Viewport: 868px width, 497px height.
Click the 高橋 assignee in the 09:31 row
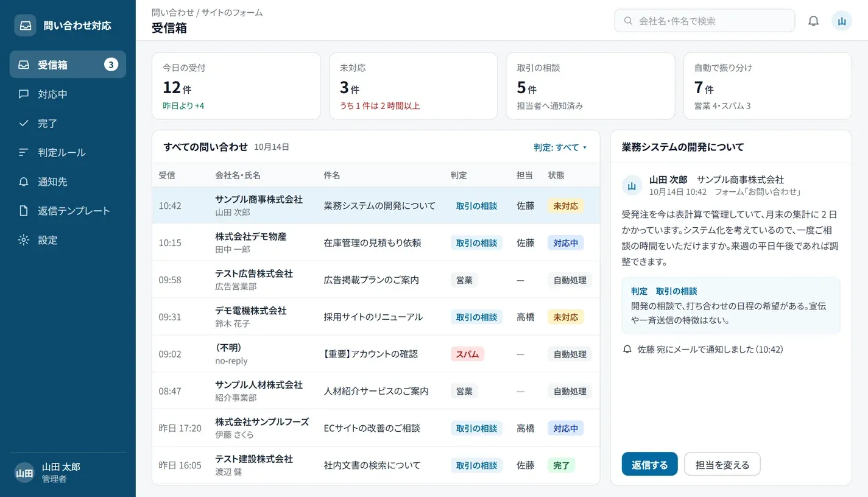pos(525,317)
